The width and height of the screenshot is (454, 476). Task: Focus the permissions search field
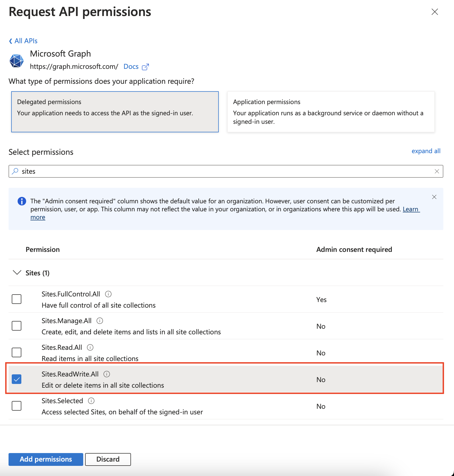coord(224,171)
